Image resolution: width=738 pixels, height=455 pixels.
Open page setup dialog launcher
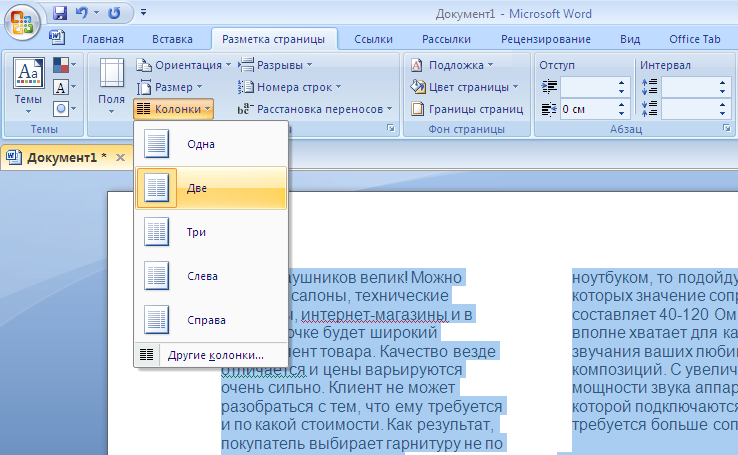(x=391, y=128)
